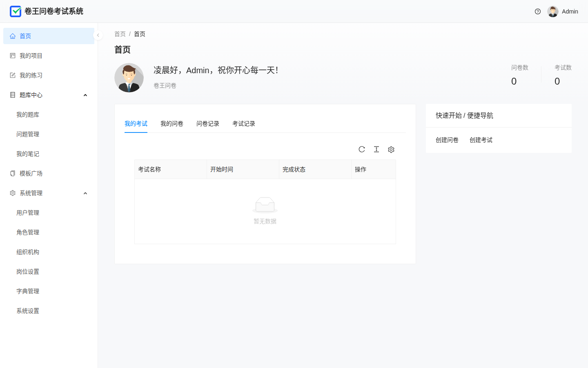Open the table density icon
Image resolution: width=588 pixels, height=368 pixels.
click(x=376, y=149)
